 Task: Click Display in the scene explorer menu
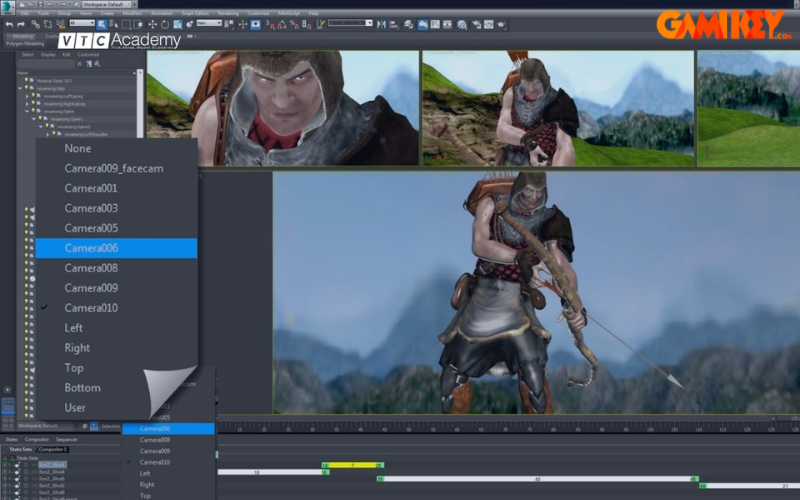tap(48, 55)
